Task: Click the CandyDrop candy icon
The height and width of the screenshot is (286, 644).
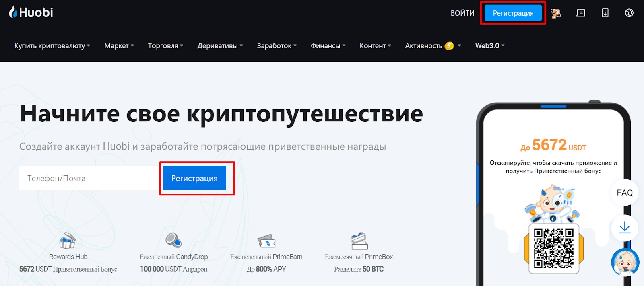Action: (x=173, y=240)
